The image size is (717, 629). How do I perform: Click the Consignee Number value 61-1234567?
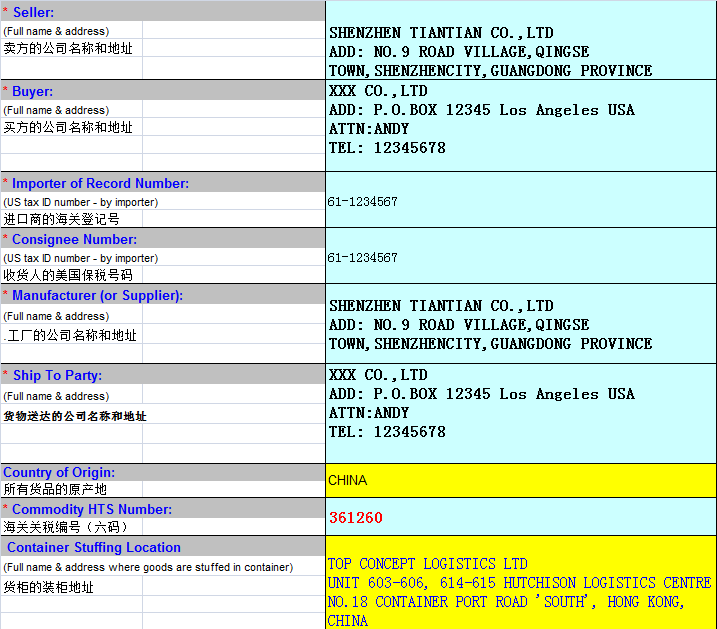[521, 256]
